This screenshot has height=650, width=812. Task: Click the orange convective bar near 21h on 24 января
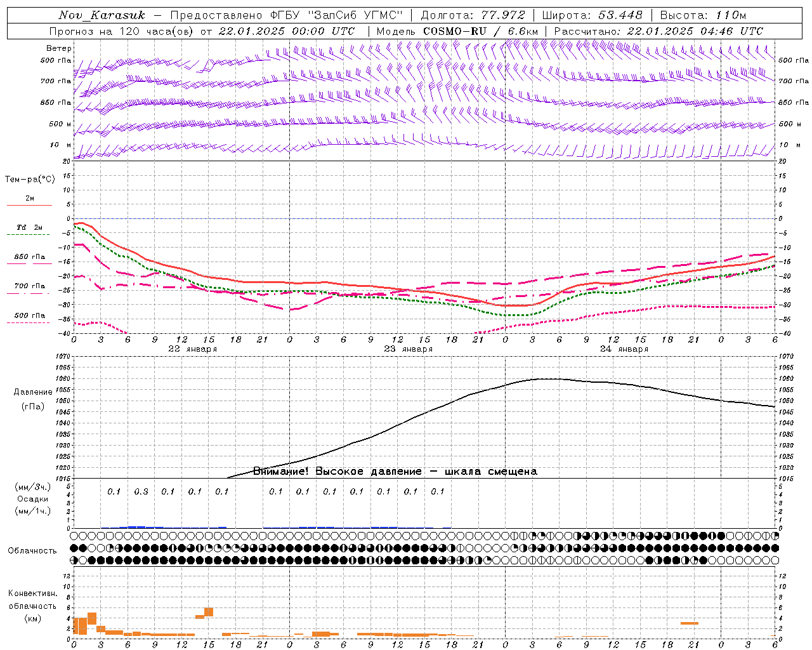(x=690, y=623)
